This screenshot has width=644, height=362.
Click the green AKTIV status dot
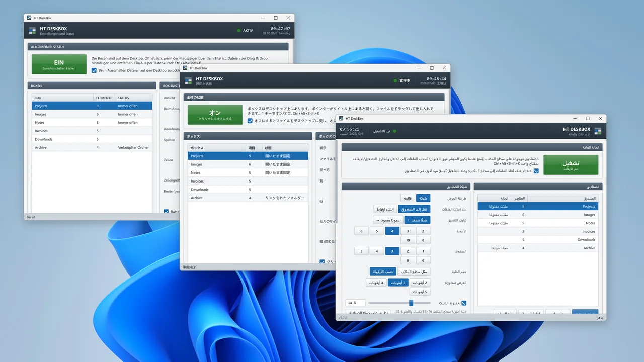(x=239, y=31)
